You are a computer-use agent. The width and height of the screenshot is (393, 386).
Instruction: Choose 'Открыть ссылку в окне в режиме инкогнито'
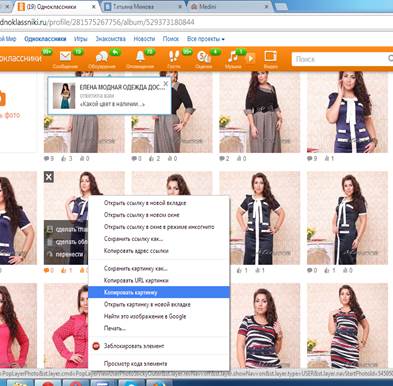159,227
